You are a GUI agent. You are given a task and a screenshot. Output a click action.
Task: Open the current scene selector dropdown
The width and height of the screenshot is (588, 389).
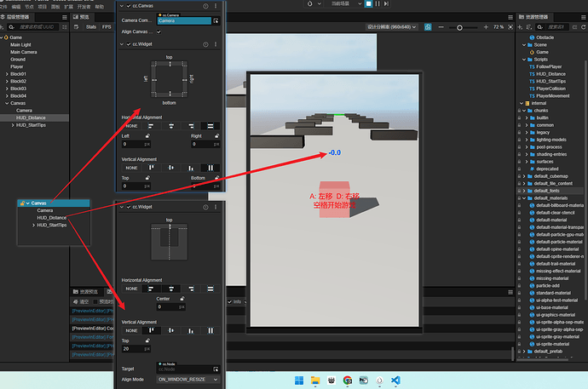tap(346, 3)
